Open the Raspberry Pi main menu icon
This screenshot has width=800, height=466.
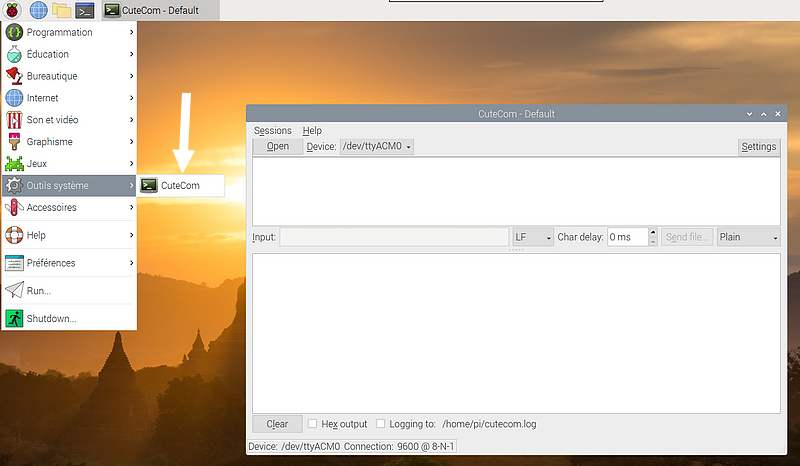click(x=12, y=10)
